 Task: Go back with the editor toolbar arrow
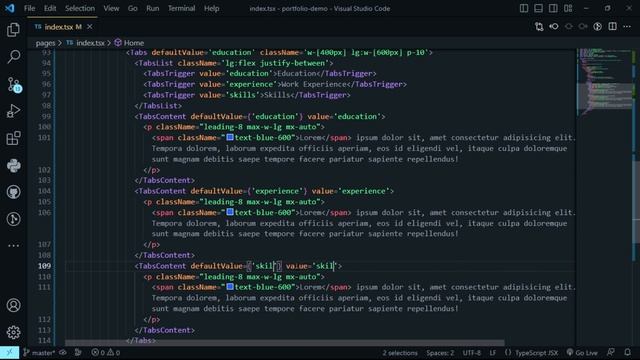point(554,27)
